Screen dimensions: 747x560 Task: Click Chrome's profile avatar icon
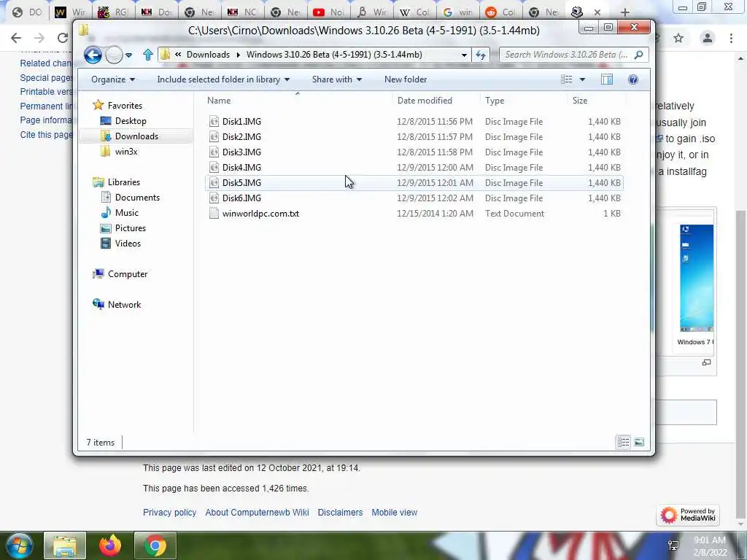click(x=708, y=38)
